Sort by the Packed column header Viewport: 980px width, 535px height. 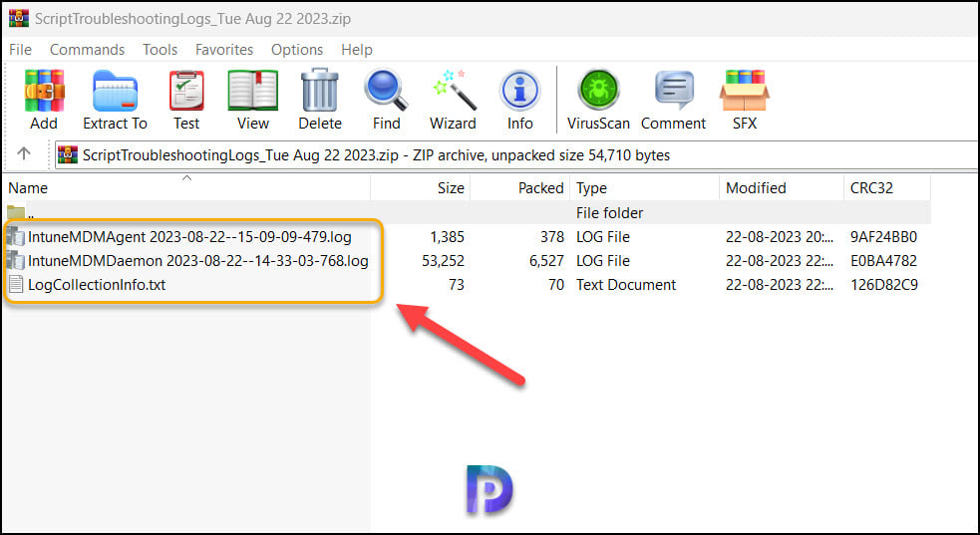(520, 188)
